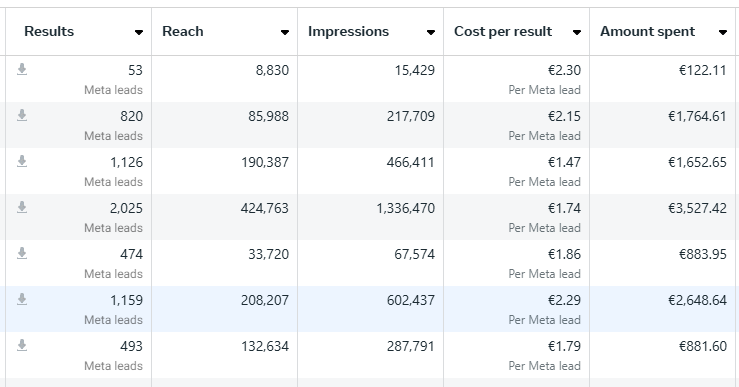The width and height of the screenshot is (739, 387).
Task: Select the 1,336,470 impressions cell
Action: pyautogui.click(x=370, y=217)
